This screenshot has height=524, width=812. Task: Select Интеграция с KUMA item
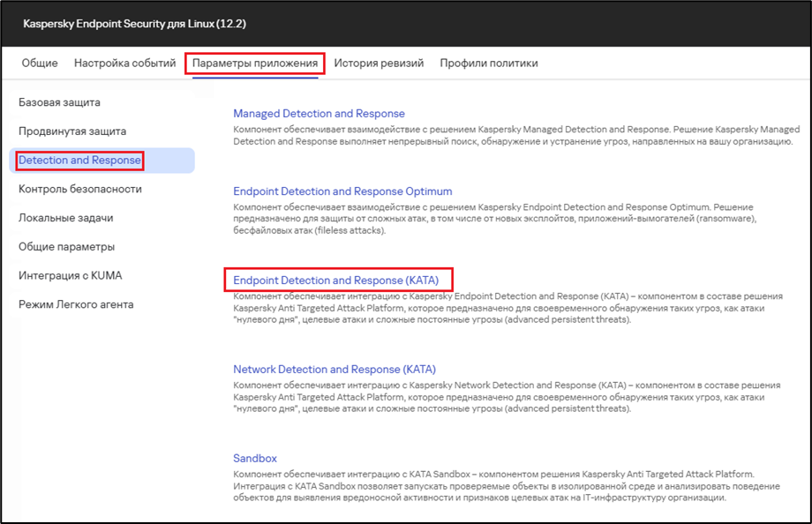pyautogui.click(x=71, y=276)
